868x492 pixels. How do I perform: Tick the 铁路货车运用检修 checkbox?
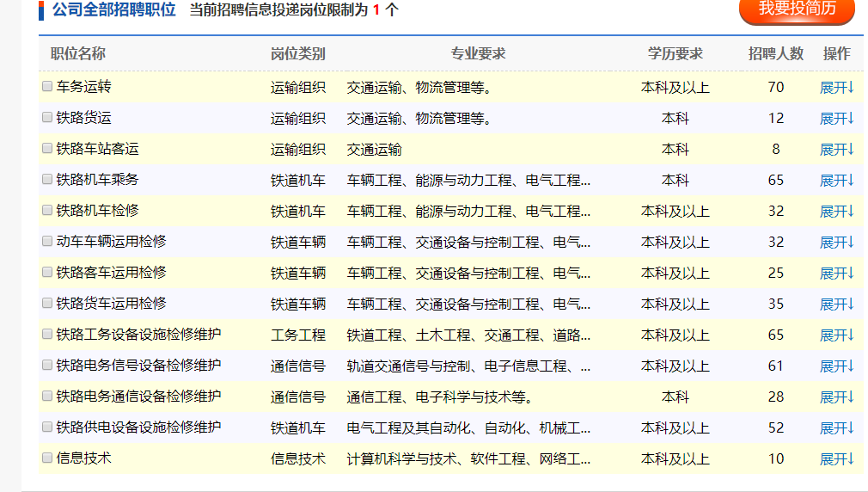coord(47,304)
